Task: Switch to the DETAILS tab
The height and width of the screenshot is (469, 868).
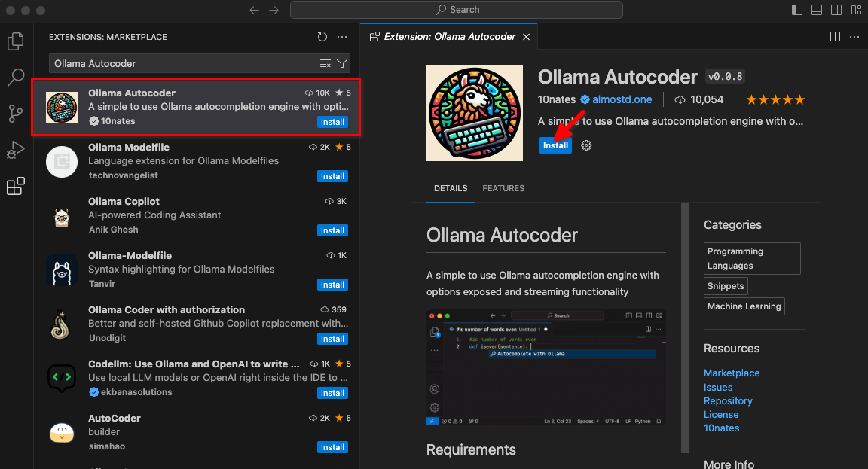Action: pyautogui.click(x=451, y=189)
